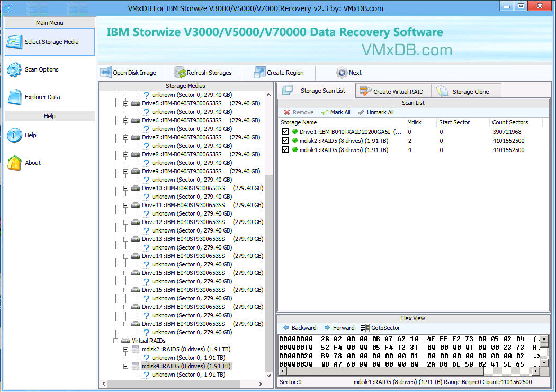
Task: Click the Mdisk column header
Action: 420,122
